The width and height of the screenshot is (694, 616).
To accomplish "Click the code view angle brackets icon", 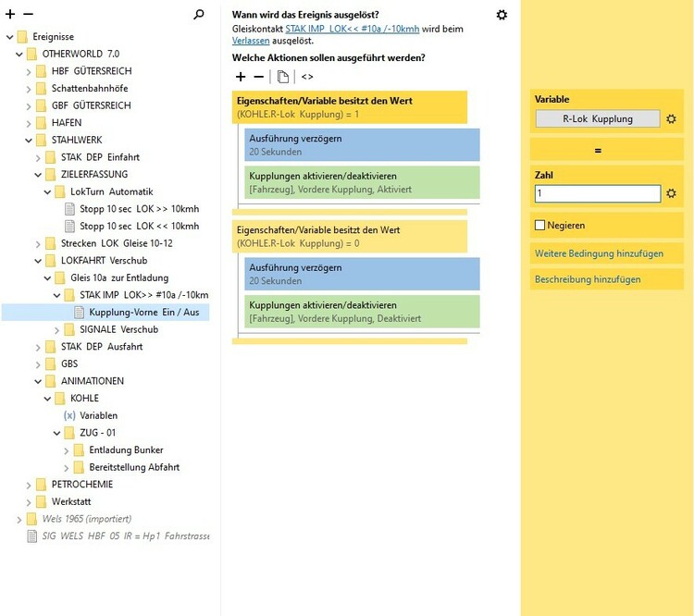I will coord(307,77).
